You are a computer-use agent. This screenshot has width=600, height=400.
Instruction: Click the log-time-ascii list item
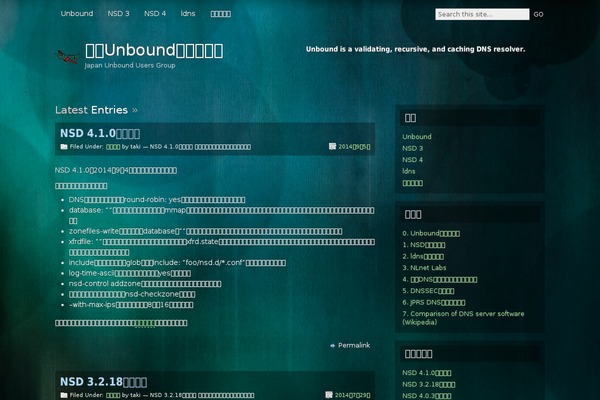pyautogui.click(x=130, y=273)
